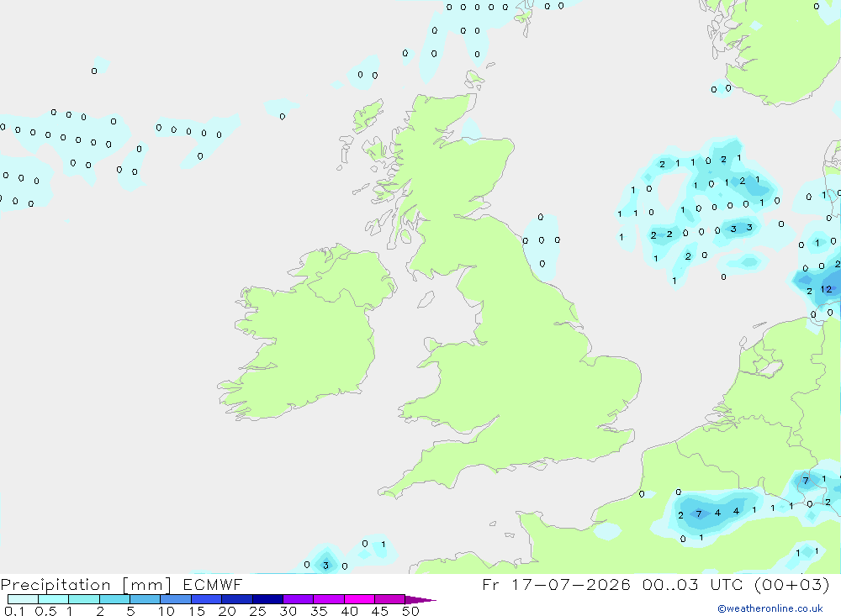Click the '(00+03)' forecast step text
841x616 pixels.
[791, 584]
